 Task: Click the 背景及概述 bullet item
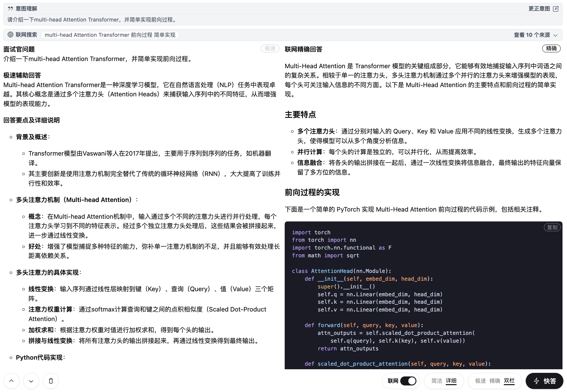click(33, 137)
